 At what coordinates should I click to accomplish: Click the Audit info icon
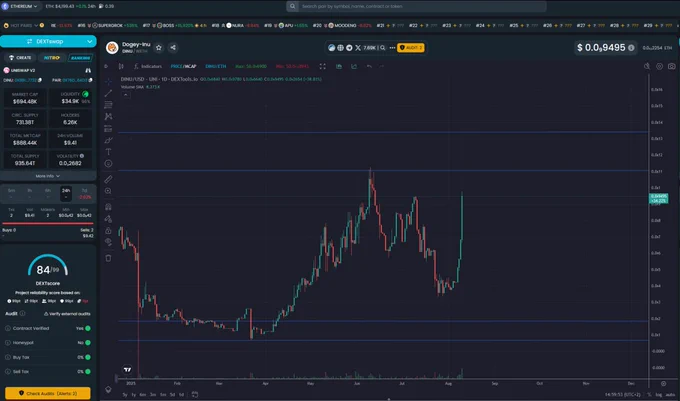(23, 313)
